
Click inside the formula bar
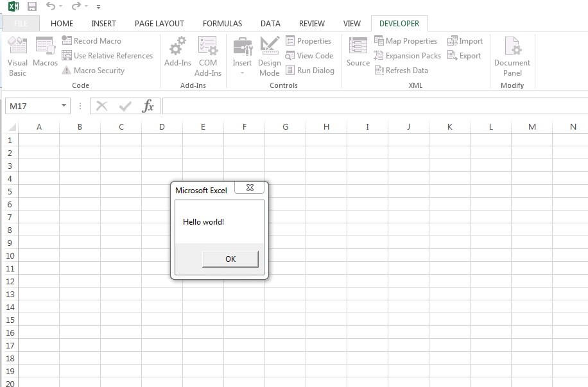pos(375,106)
